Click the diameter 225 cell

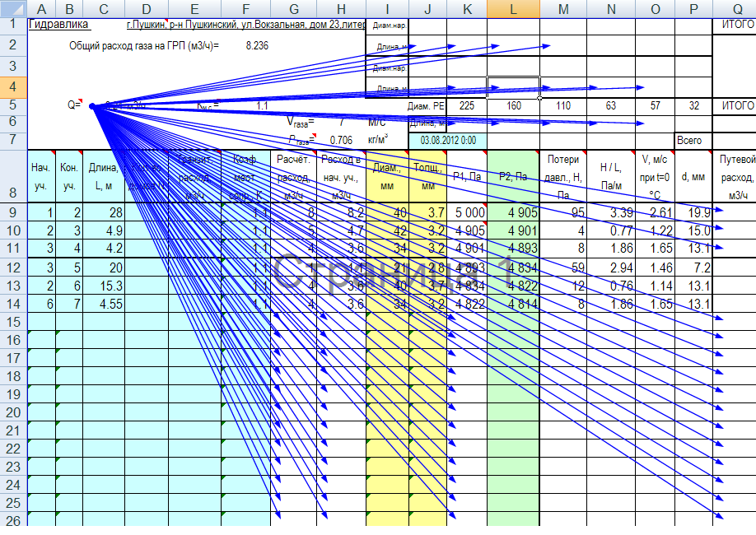[467, 106]
